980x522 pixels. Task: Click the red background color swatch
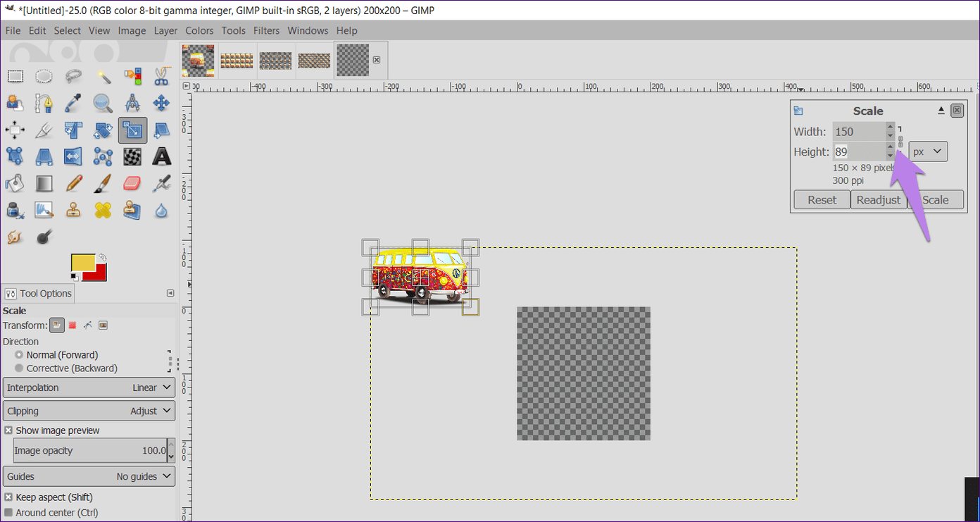pyautogui.click(x=100, y=272)
